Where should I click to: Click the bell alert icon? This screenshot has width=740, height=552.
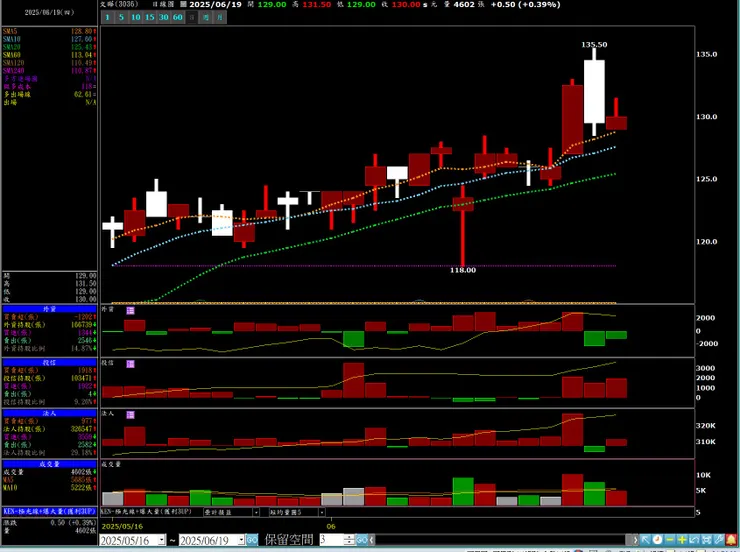click(x=732, y=540)
